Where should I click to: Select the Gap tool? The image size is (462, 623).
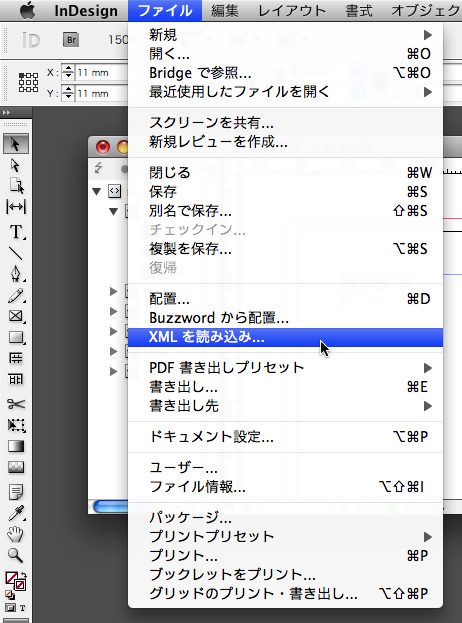16,207
